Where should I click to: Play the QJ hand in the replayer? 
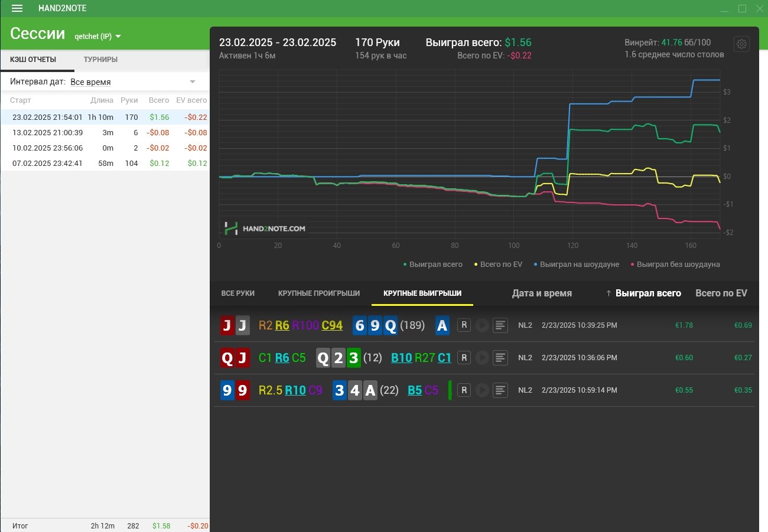[x=482, y=357]
